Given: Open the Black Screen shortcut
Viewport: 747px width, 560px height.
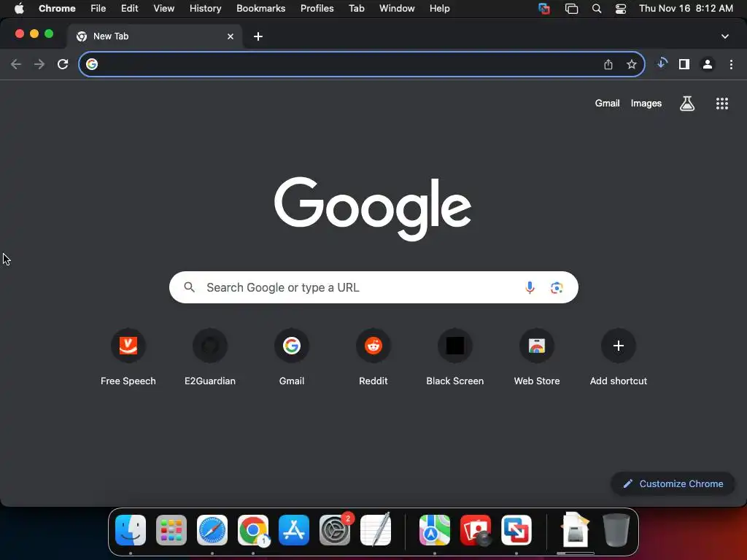Looking at the screenshot, I should coord(455,357).
